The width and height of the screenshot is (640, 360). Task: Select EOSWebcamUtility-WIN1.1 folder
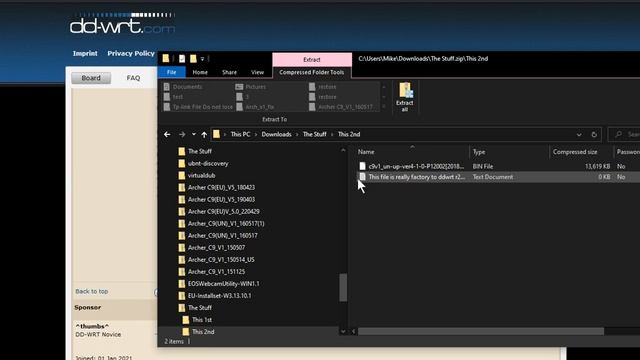tap(223, 284)
